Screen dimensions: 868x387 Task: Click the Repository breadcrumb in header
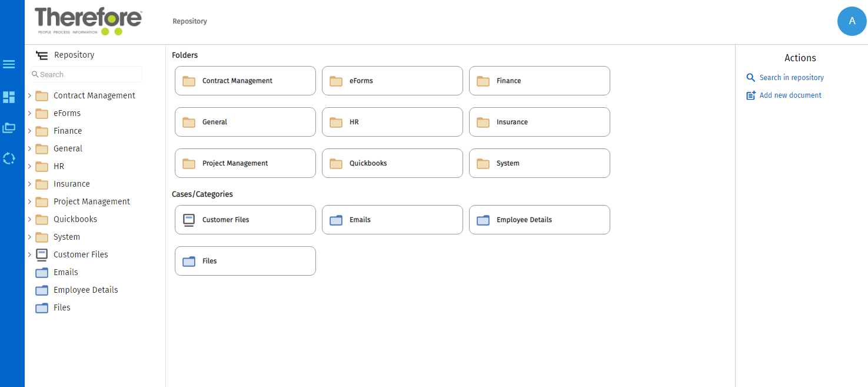click(x=189, y=21)
